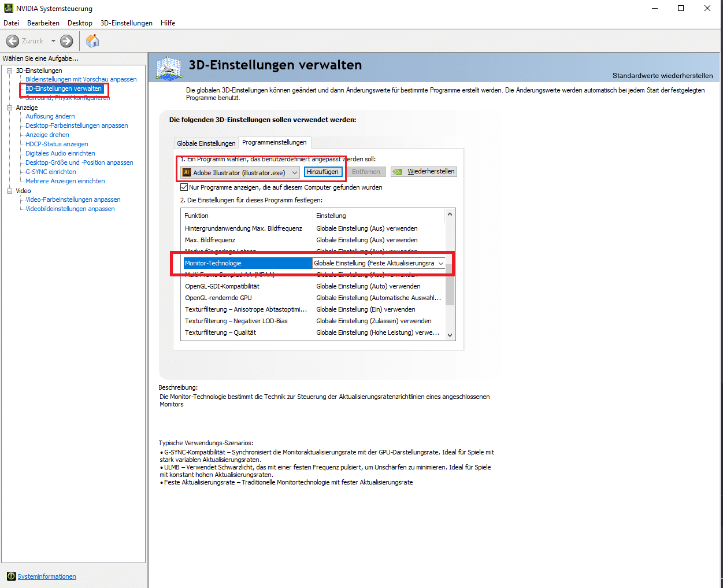Click the settings list scroll up arrow

point(450,214)
